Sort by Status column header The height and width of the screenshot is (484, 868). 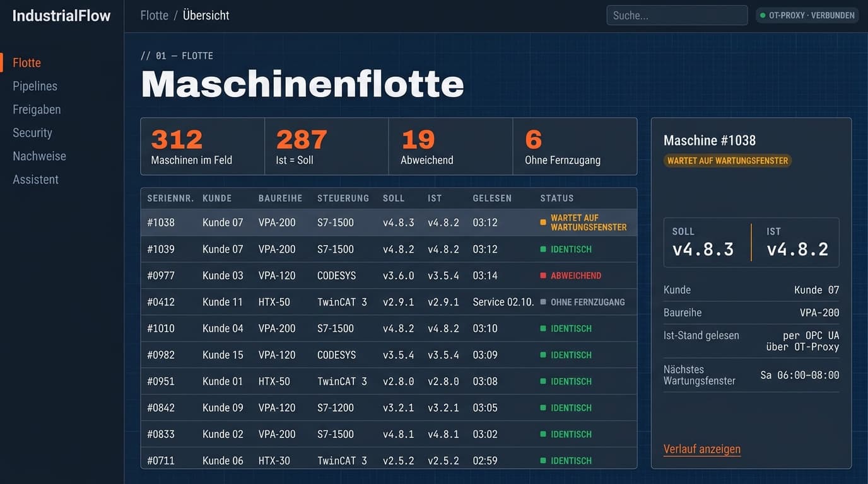(557, 198)
